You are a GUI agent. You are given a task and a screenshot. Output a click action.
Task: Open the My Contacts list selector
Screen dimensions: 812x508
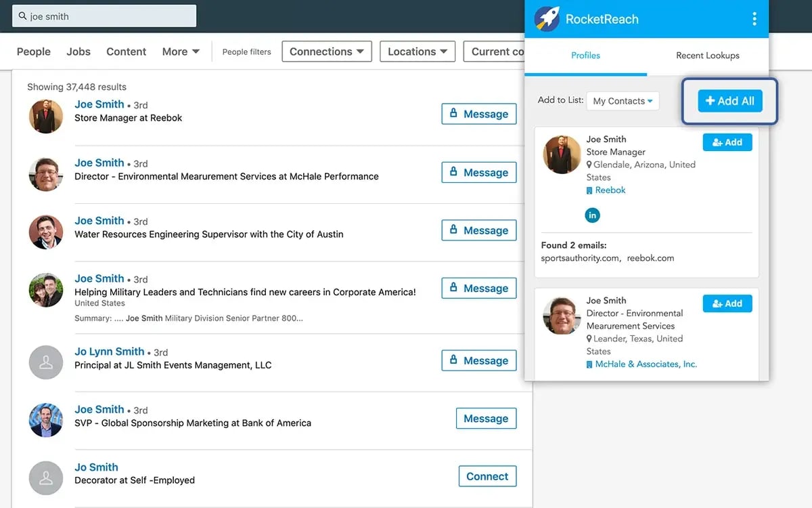pos(622,100)
